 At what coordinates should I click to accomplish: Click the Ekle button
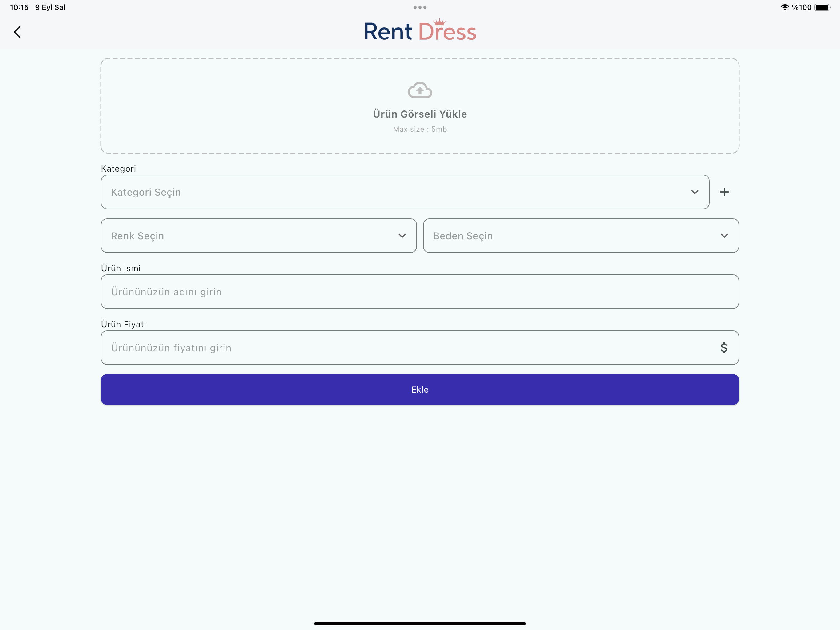coord(420,389)
